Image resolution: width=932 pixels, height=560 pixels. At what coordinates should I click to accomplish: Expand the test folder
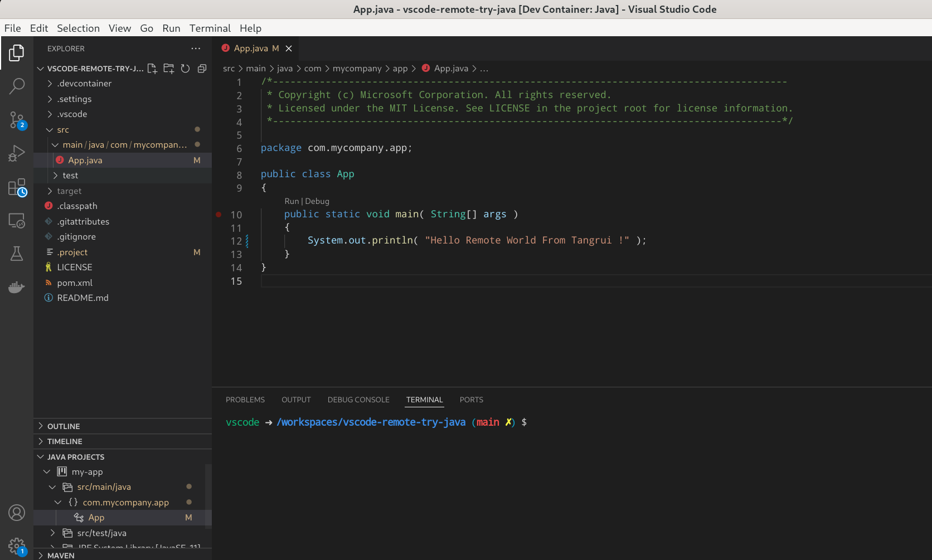point(123,176)
